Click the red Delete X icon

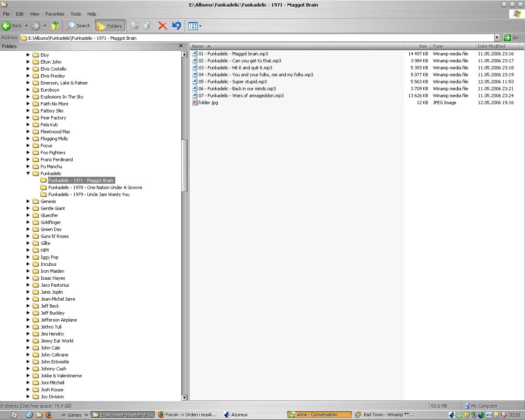[x=162, y=26]
